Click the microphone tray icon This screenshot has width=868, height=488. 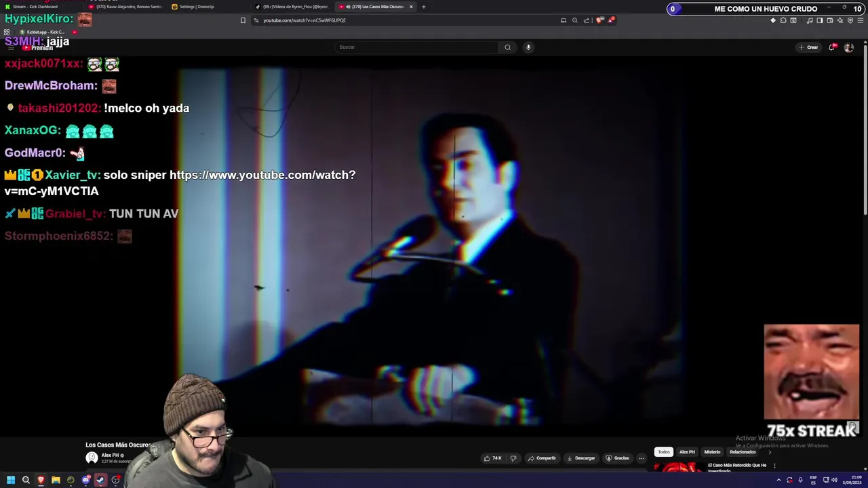click(800, 480)
